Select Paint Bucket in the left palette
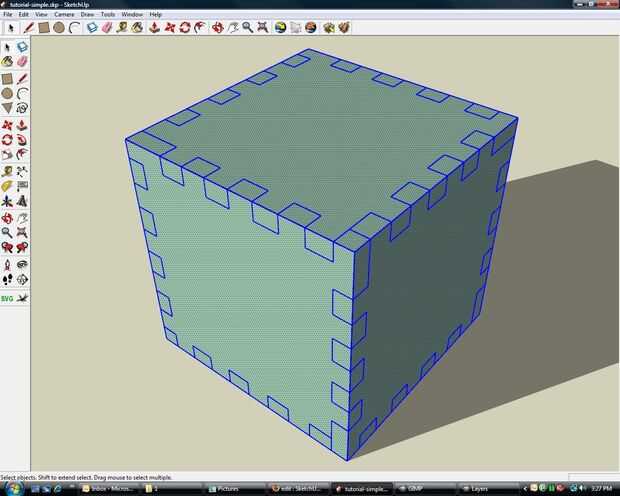This screenshot has height=496, width=620. [x=7, y=62]
